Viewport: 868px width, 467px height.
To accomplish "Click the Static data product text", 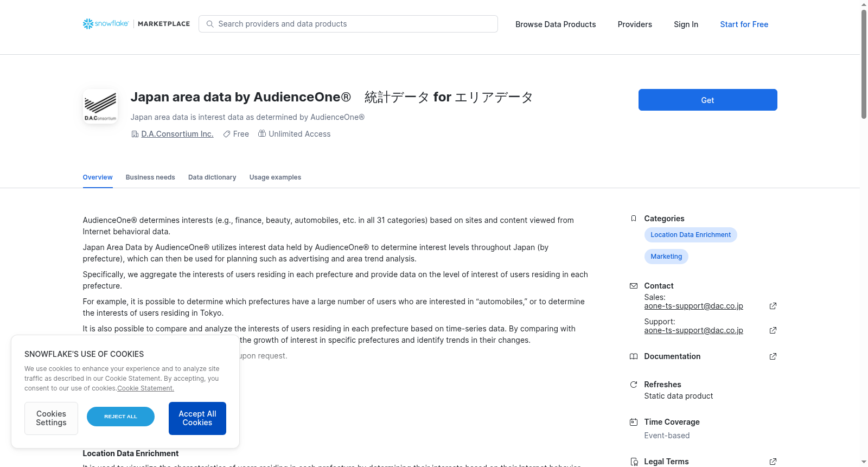I will coord(679,396).
